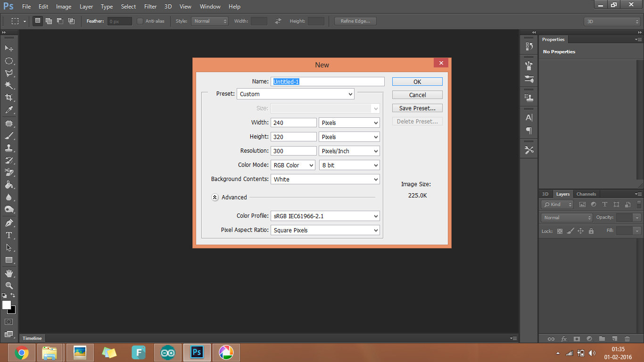Select the History Brush tool

pos(9,160)
